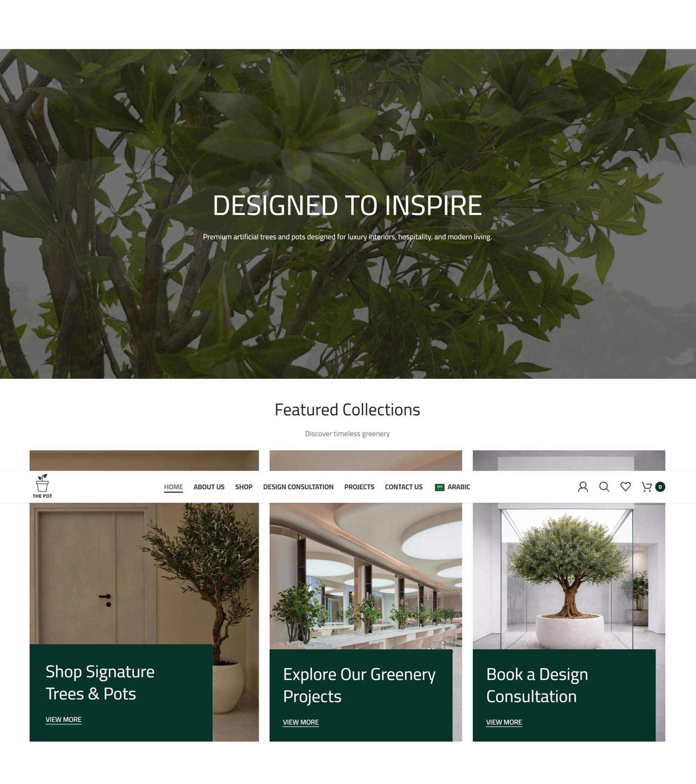
Task: Open the Contact Us page
Action: click(404, 487)
